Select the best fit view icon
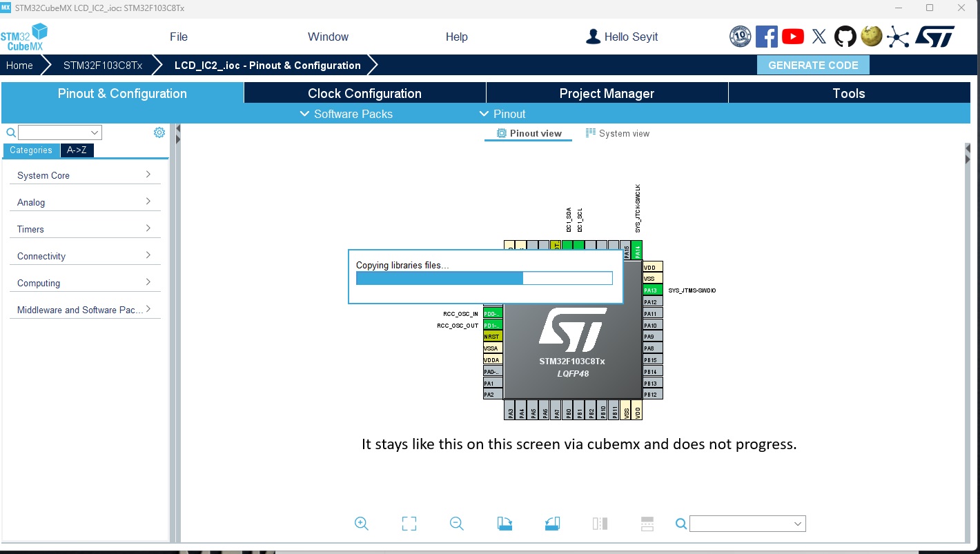The image size is (980, 554). click(409, 523)
